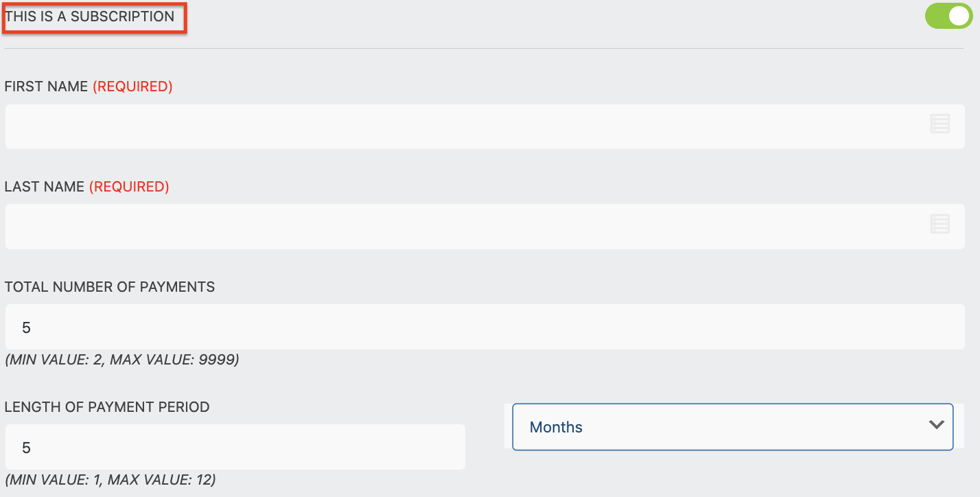The height and width of the screenshot is (497, 980).
Task: Click the chevron on the Months selector
Action: pos(936,426)
